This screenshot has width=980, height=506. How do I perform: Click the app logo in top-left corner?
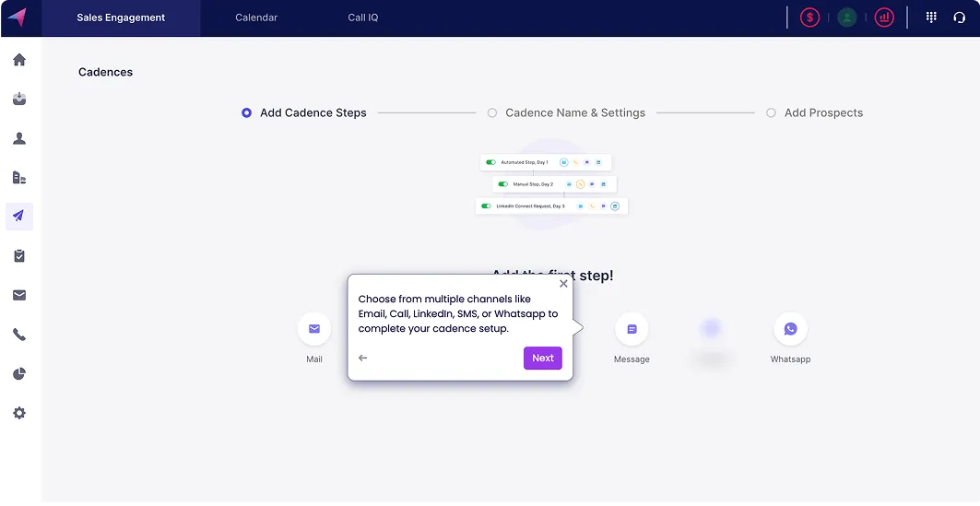(18, 18)
